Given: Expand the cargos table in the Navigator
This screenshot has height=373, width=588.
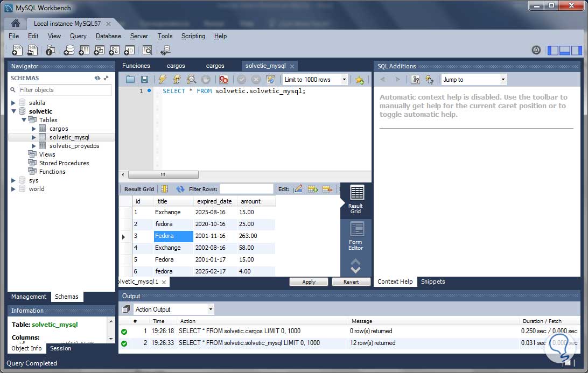Looking at the screenshot, I should [33, 129].
